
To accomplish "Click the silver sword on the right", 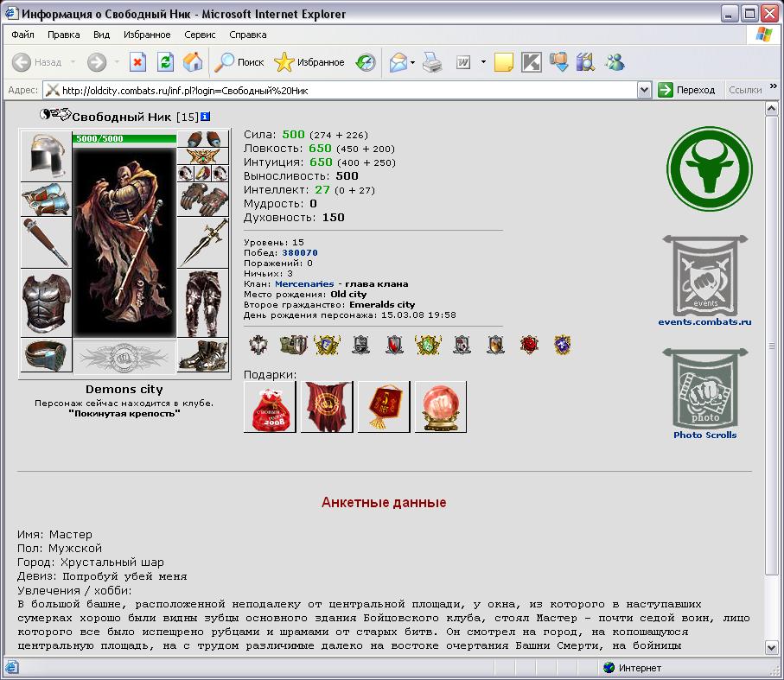I will (x=203, y=242).
